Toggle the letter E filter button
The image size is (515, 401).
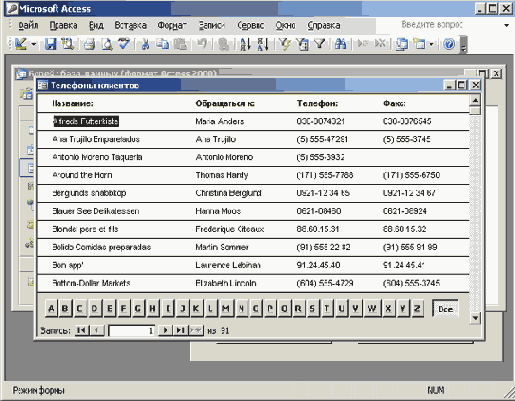click(109, 308)
